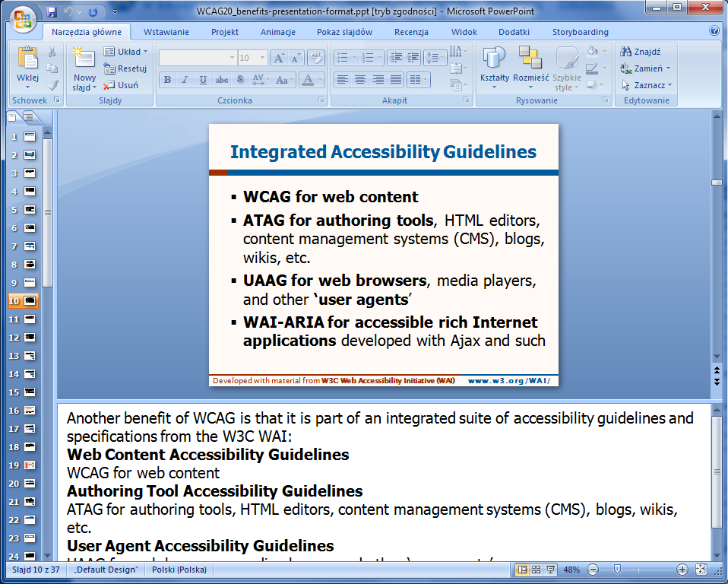The image size is (728, 584).
Task: Open the font name combo box
Action: click(198, 58)
